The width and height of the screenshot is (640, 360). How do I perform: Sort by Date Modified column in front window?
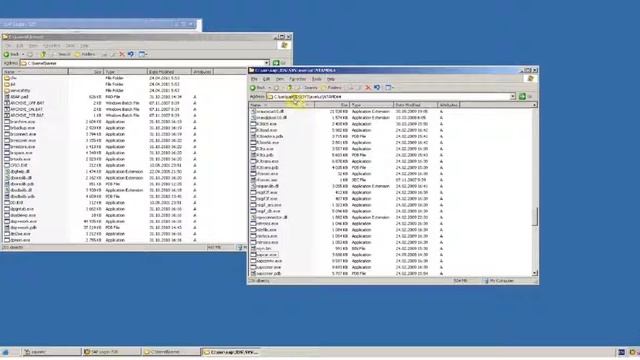point(415,105)
